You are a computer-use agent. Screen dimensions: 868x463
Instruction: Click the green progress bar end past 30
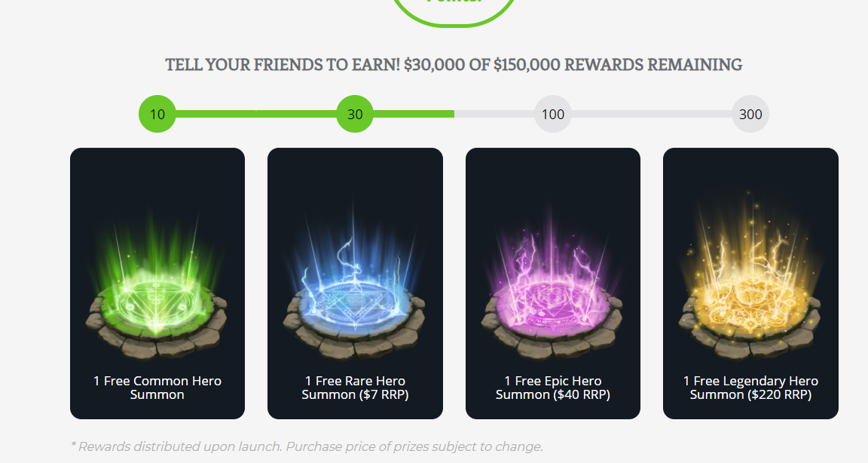click(x=414, y=114)
